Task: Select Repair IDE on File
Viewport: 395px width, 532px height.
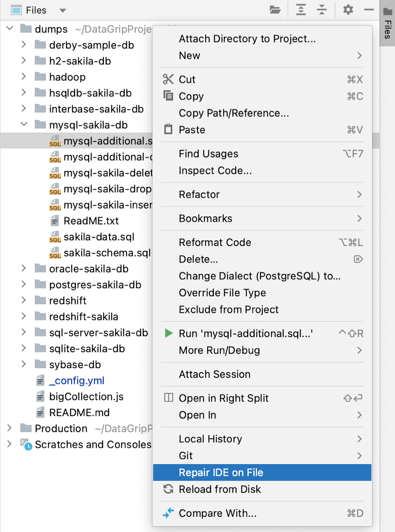Action: point(221,472)
